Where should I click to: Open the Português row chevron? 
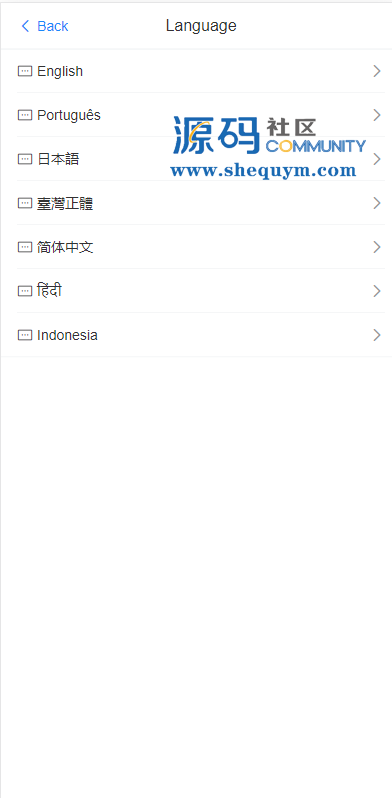[x=377, y=115]
